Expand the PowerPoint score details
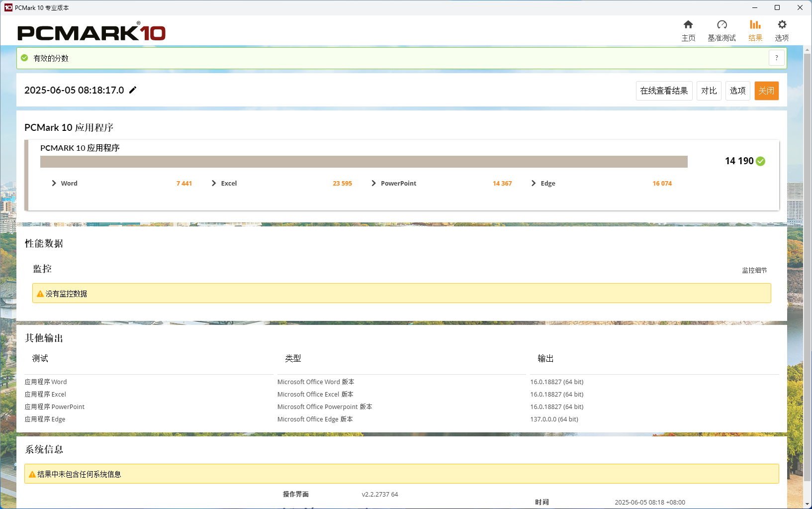The width and height of the screenshot is (812, 509). (373, 183)
